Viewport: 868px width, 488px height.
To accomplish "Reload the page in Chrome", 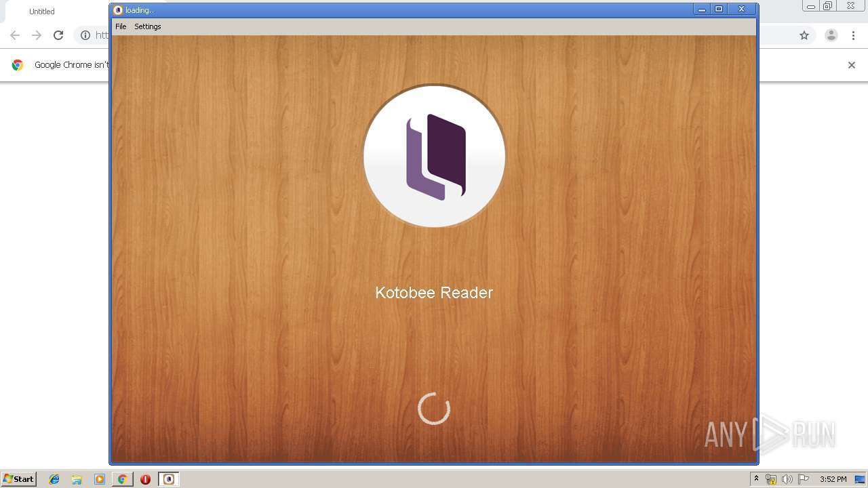I will pyautogui.click(x=58, y=35).
